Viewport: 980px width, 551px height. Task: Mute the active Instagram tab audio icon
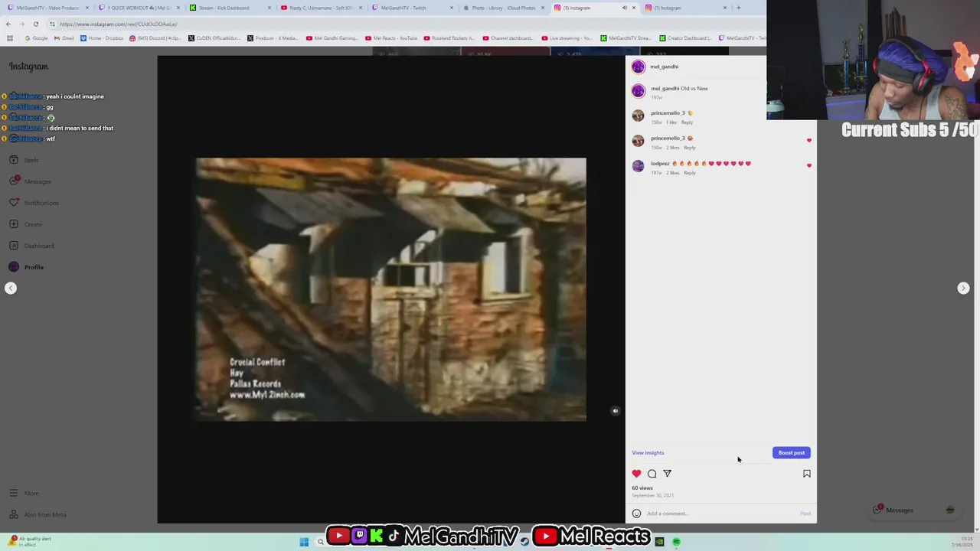click(x=624, y=8)
